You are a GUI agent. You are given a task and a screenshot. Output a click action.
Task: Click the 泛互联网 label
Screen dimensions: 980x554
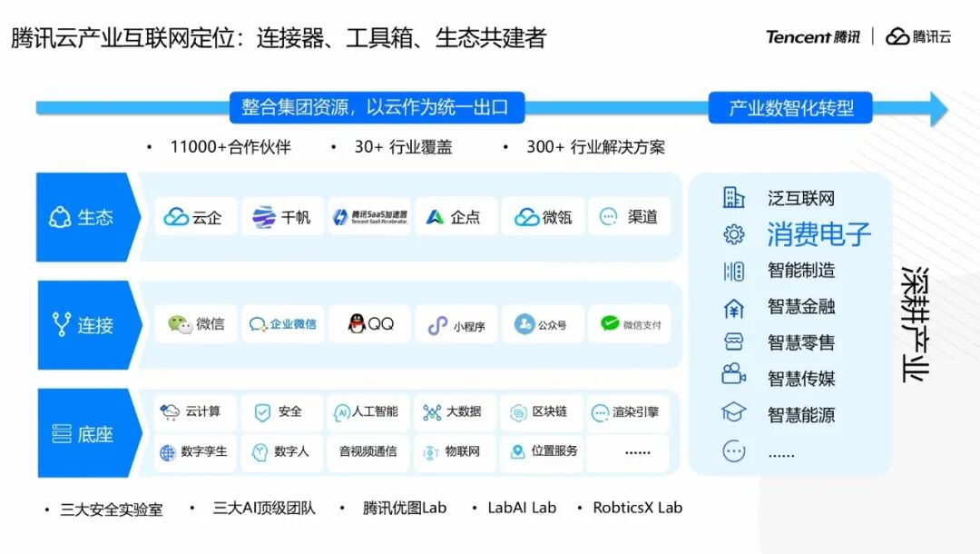[801, 199]
